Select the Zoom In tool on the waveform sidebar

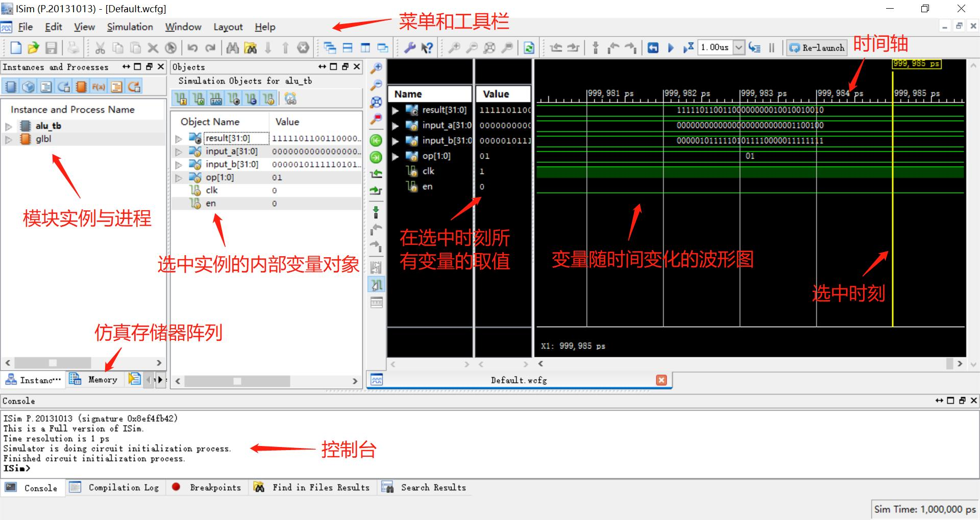click(377, 67)
